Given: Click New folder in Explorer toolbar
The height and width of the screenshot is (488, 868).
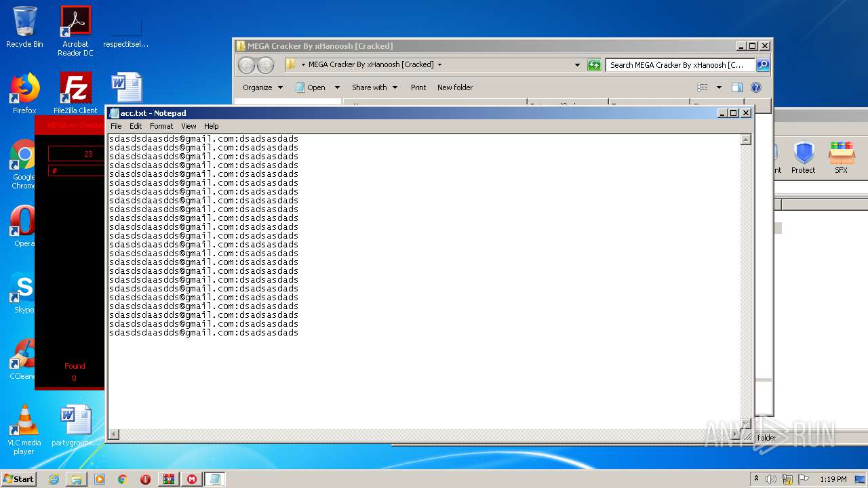Looking at the screenshot, I should tap(455, 87).
